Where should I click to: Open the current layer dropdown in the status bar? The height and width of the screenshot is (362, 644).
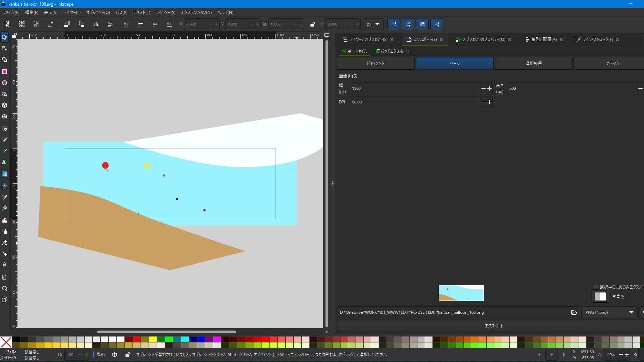tap(101, 355)
